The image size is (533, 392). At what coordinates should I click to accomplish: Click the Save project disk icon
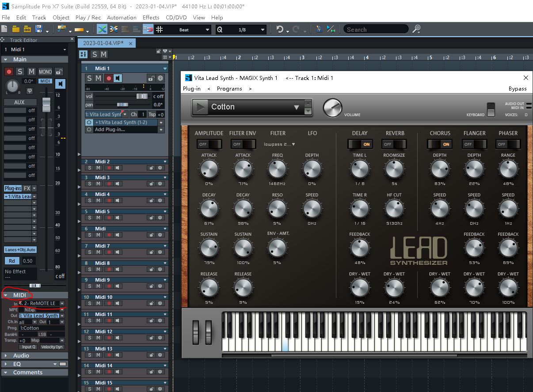(39, 29)
